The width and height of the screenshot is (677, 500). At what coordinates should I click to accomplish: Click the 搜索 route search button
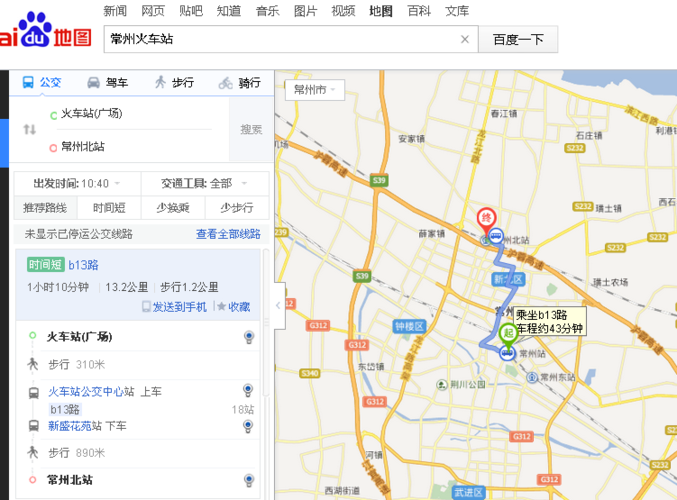pos(251,130)
